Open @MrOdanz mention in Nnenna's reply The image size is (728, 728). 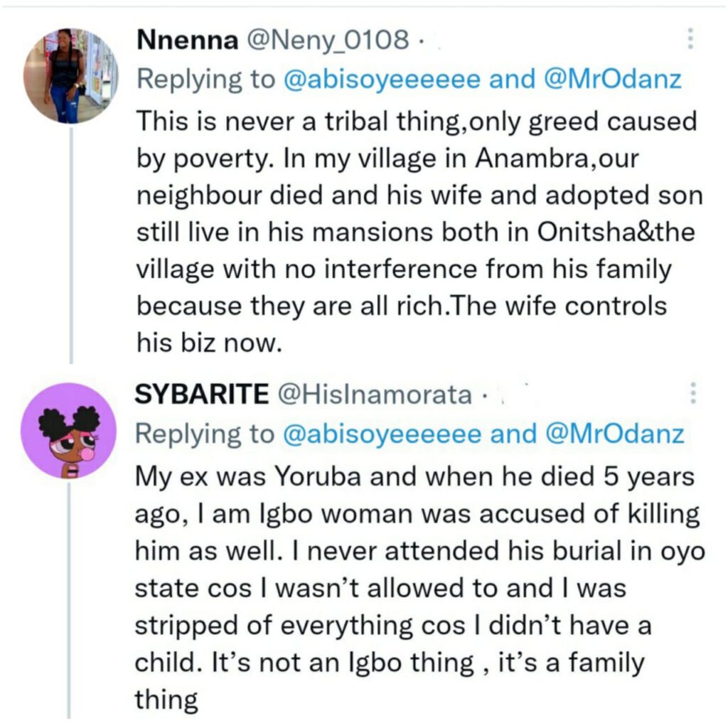(x=612, y=79)
